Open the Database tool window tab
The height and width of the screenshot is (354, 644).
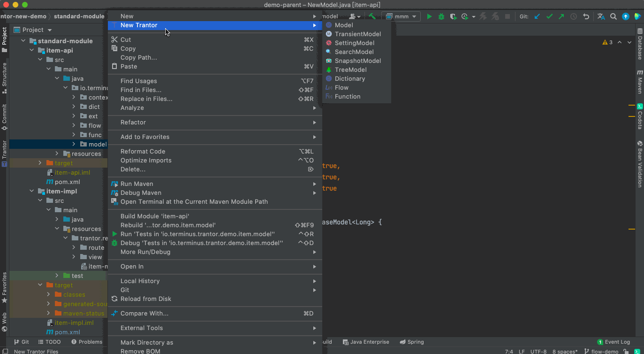click(640, 45)
